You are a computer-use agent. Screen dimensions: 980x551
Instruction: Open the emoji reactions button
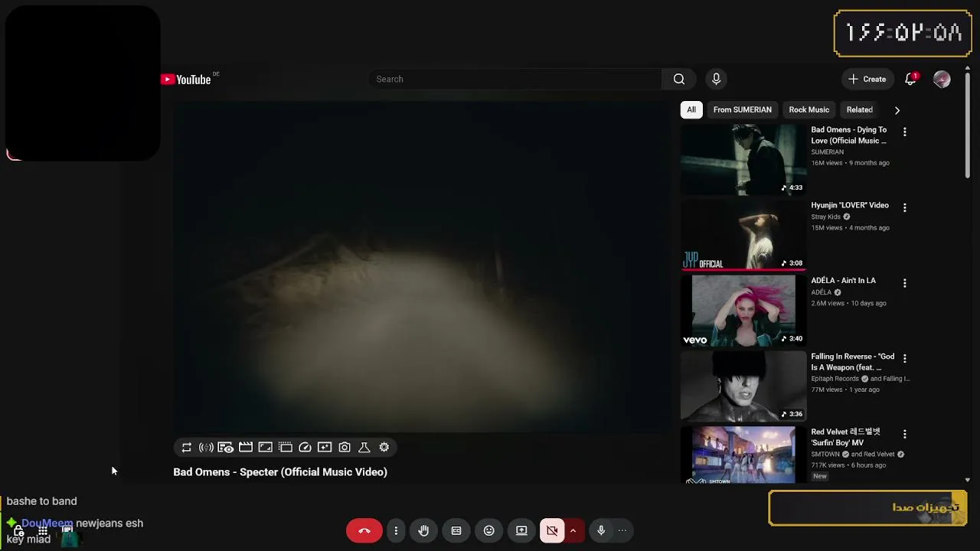(489, 530)
